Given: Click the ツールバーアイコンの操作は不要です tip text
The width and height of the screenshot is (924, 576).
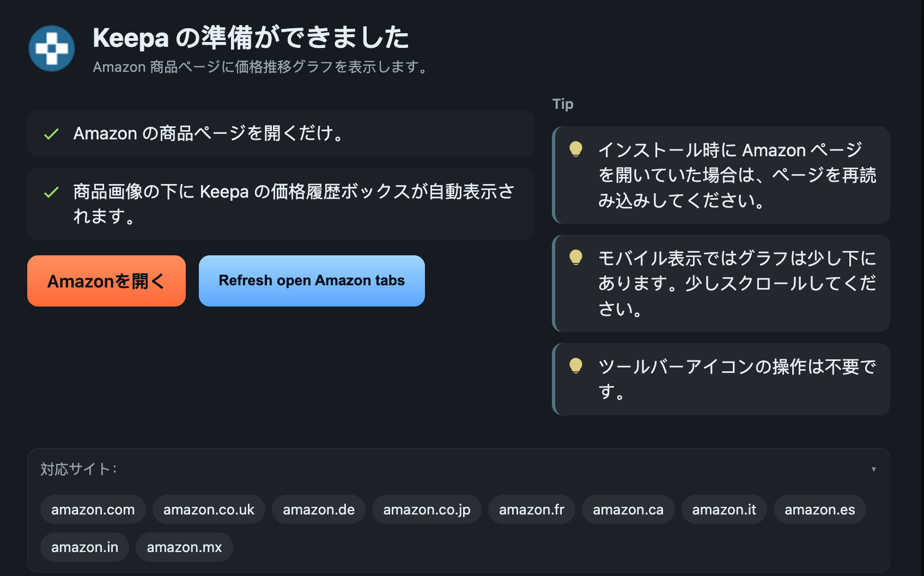Looking at the screenshot, I should tap(737, 379).
